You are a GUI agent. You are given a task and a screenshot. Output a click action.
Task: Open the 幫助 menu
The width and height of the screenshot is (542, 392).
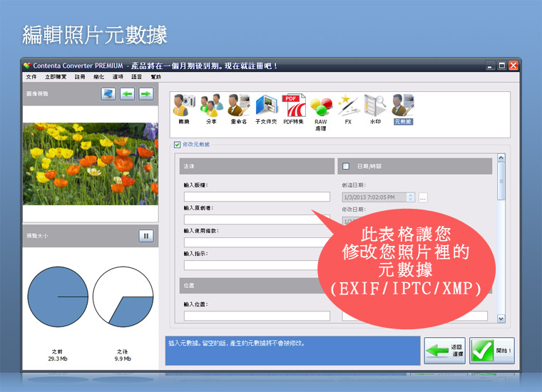(156, 77)
